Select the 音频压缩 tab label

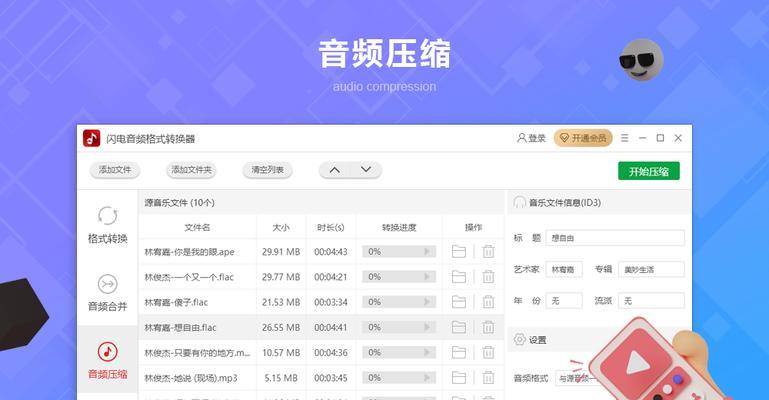[107, 374]
